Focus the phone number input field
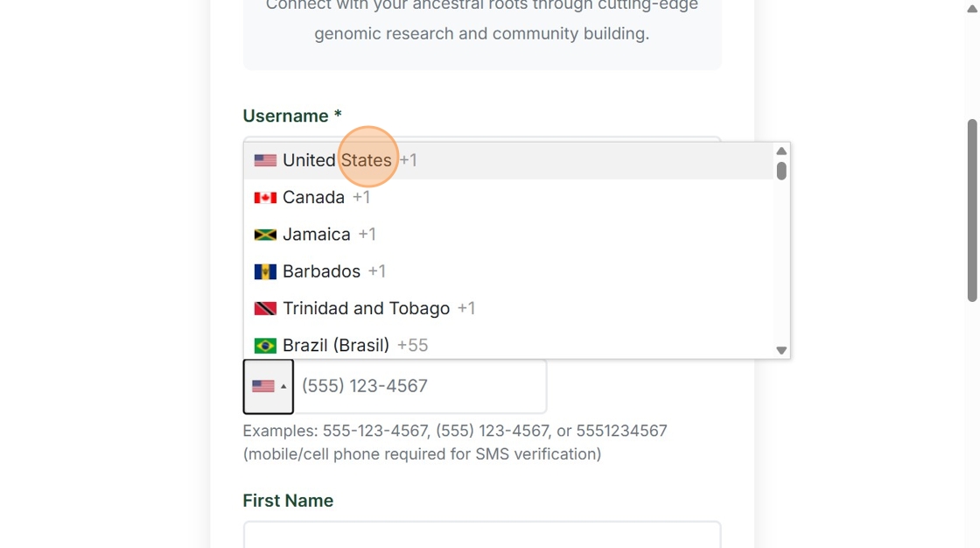 pyautogui.click(x=421, y=386)
